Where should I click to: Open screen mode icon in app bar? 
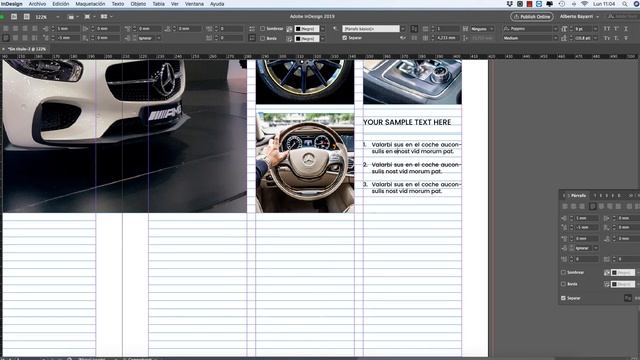coord(89,17)
